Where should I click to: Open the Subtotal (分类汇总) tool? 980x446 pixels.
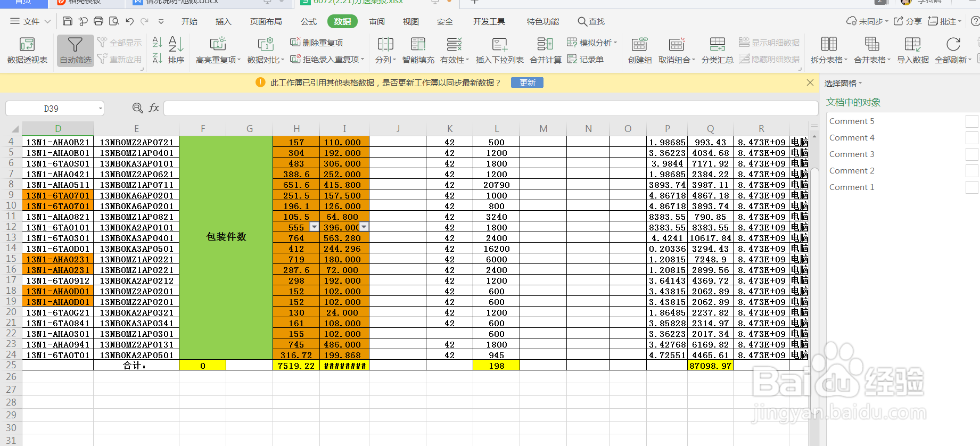coord(717,51)
